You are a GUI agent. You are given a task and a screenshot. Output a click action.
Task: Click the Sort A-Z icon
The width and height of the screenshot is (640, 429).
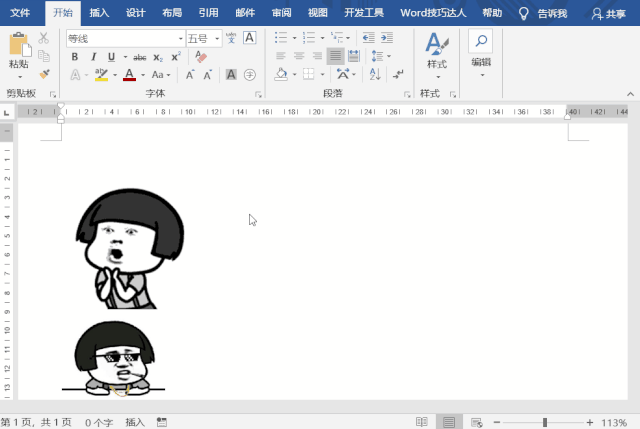[375, 74]
